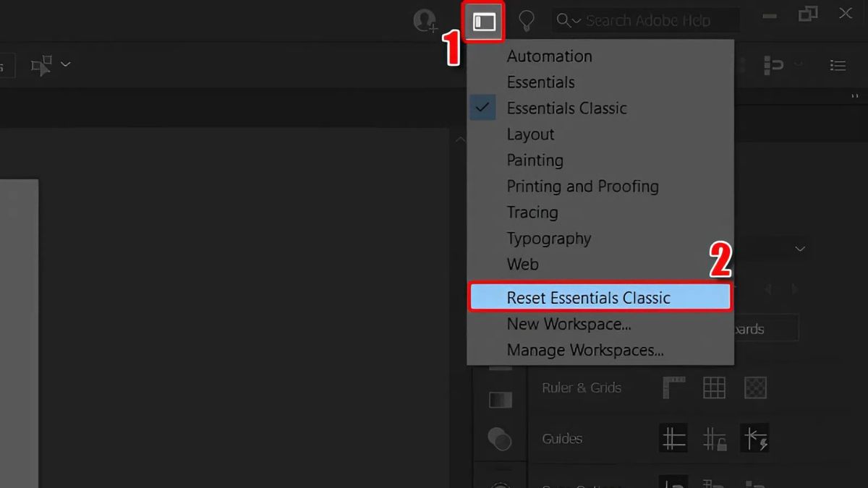Toggle the smart guides icon
Image resolution: width=868 pixels, height=488 pixels.
coord(754,439)
